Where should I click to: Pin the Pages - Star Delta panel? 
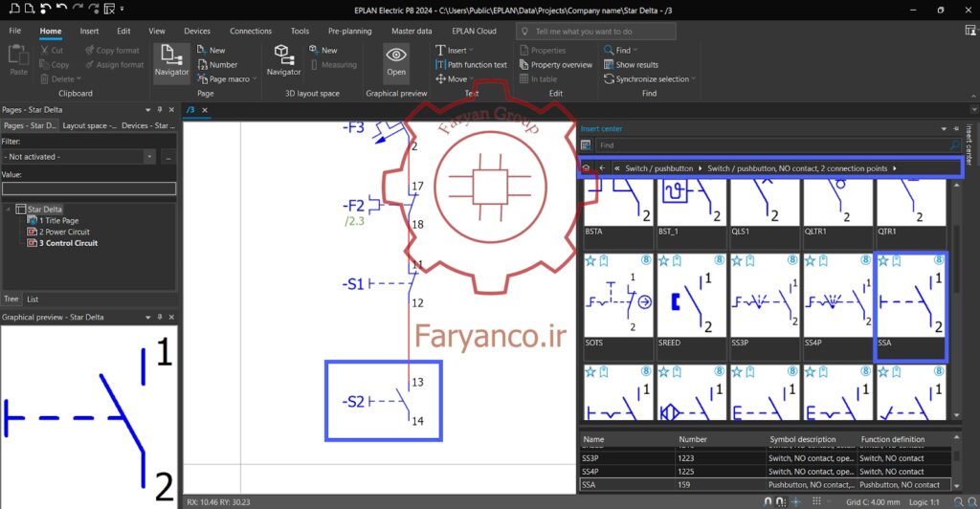[160, 110]
